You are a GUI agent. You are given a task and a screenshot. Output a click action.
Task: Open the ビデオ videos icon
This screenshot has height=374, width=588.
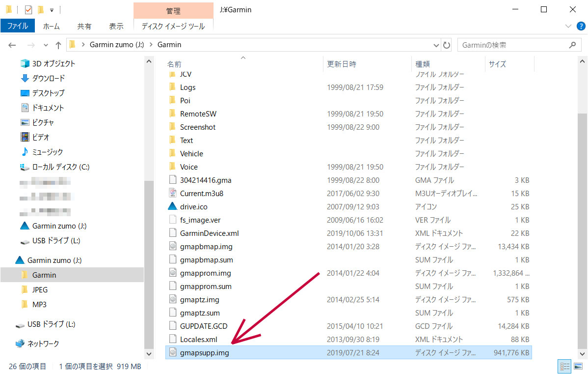pos(25,137)
